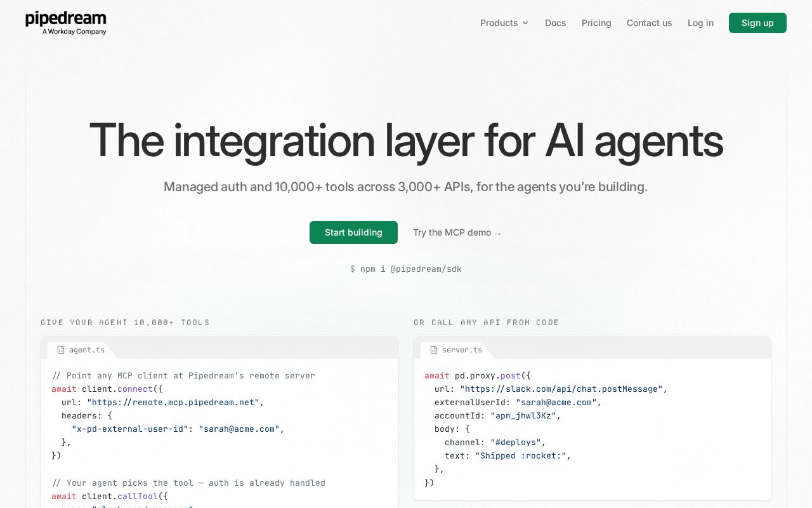Click Log in
The height and width of the screenshot is (508, 812).
point(700,23)
